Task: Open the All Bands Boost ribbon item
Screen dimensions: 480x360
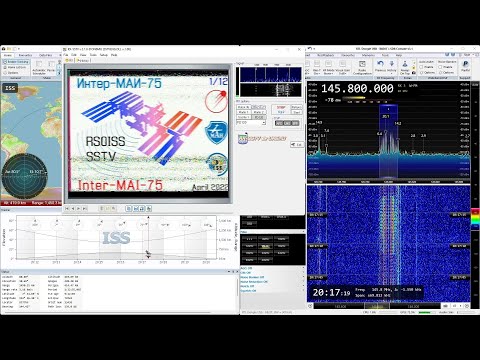Action: 328,67
